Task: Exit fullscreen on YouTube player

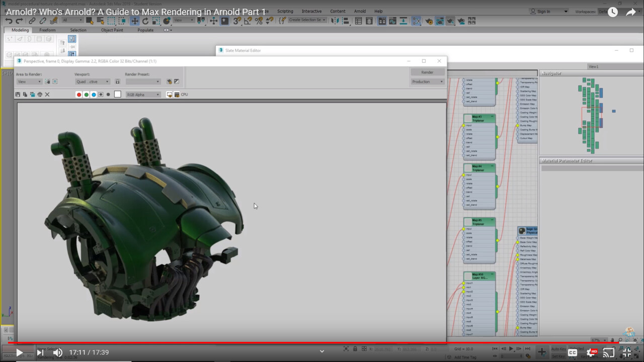Action: [627, 352]
